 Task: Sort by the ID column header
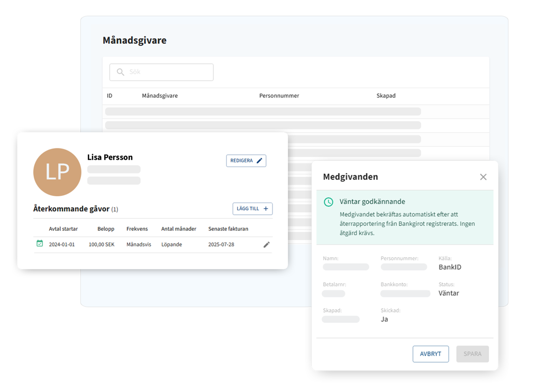(x=110, y=96)
